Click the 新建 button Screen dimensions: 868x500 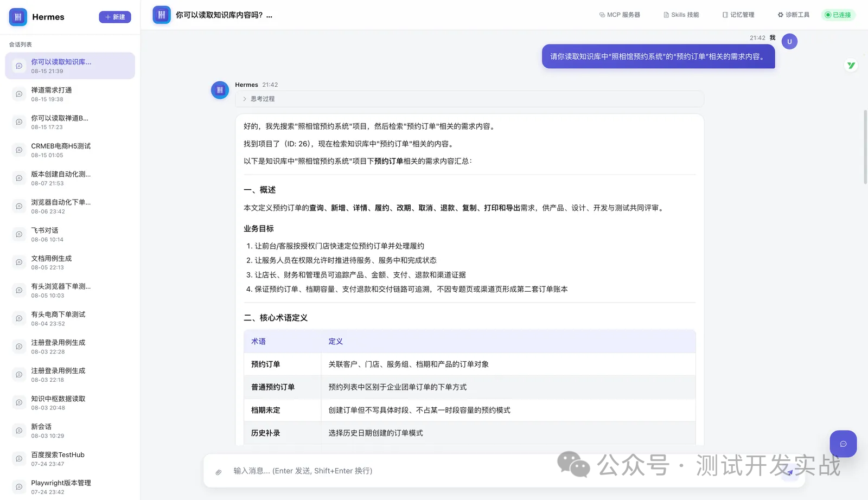pos(115,17)
